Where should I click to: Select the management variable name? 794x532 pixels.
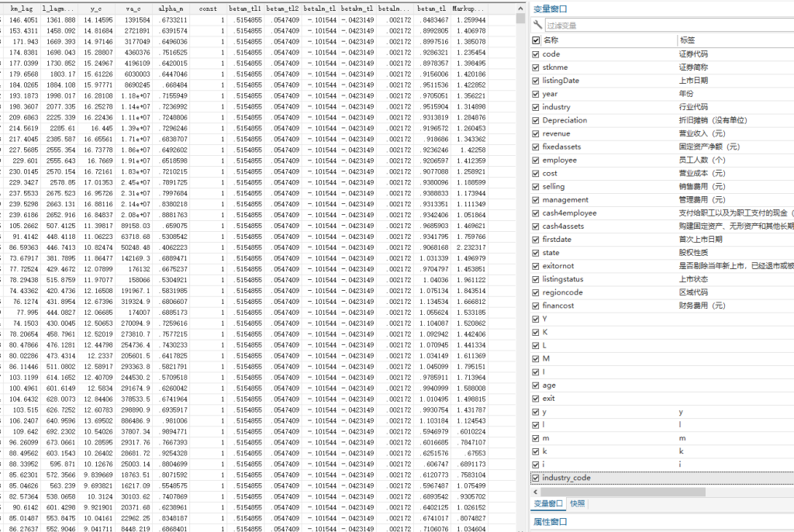coord(565,199)
